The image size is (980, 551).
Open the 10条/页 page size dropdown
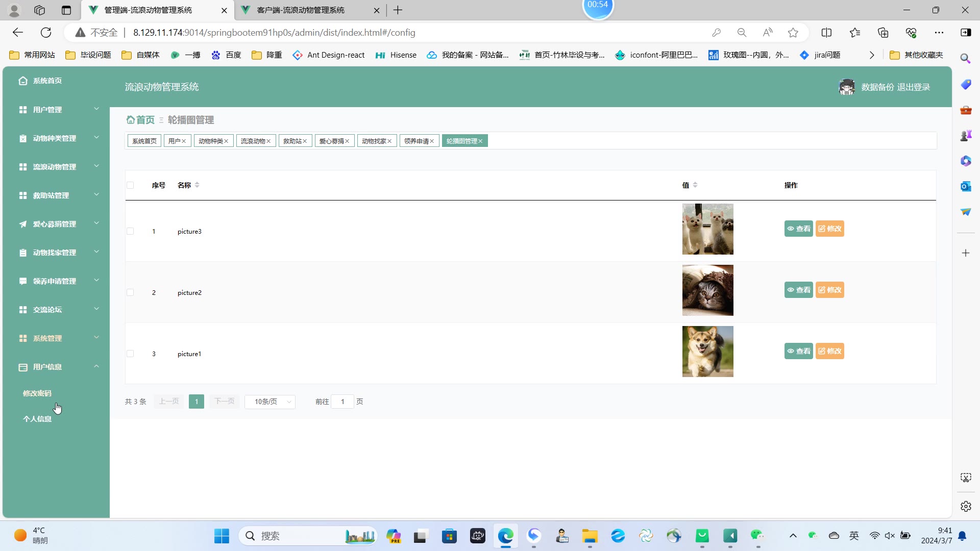point(270,402)
